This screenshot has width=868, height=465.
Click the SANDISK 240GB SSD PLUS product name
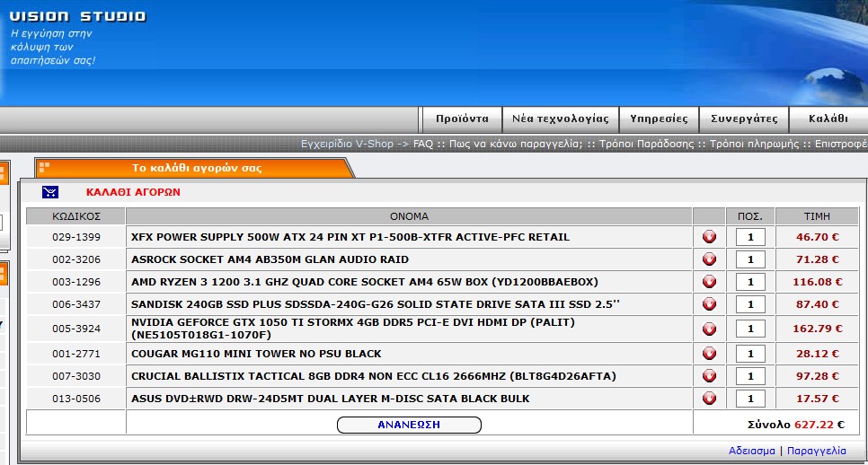376,304
